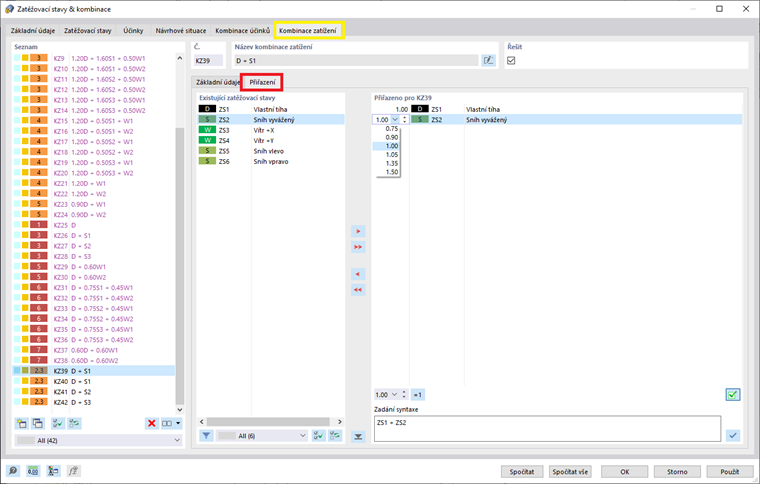Click invert selection icon beside All (6) dropdown
Viewport: 760px width, 484px height.
click(x=335, y=436)
